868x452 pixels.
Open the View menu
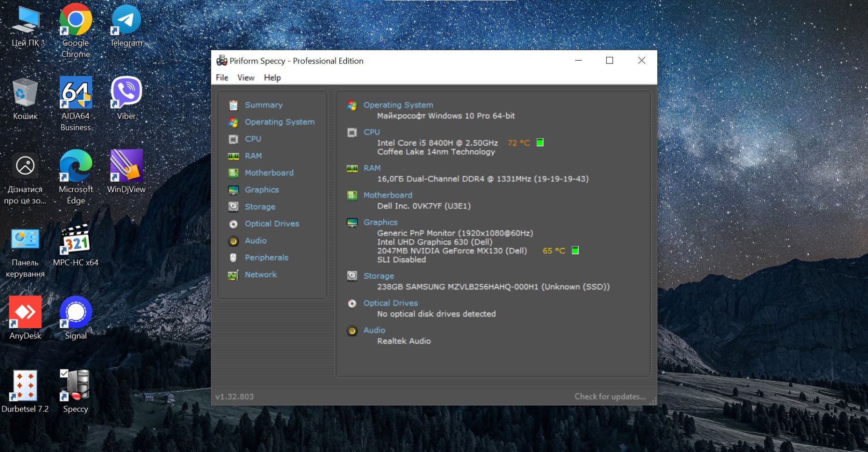point(245,78)
